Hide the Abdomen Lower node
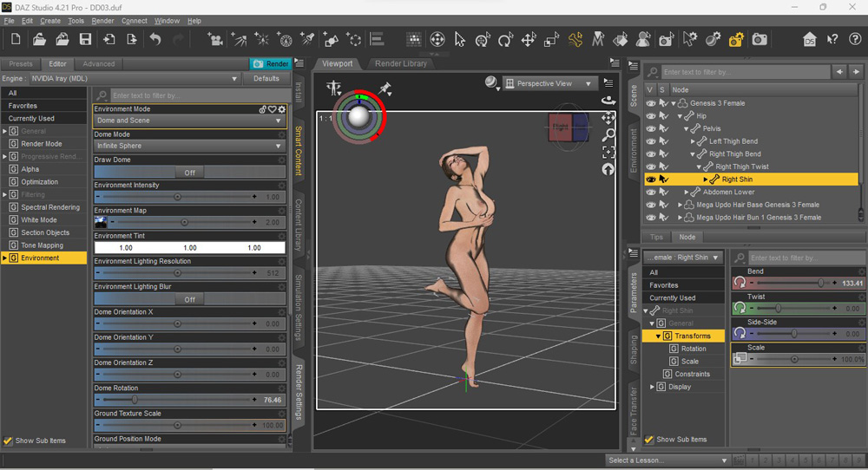Viewport: 868px width, 470px height. pyautogui.click(x=650, y=193)
